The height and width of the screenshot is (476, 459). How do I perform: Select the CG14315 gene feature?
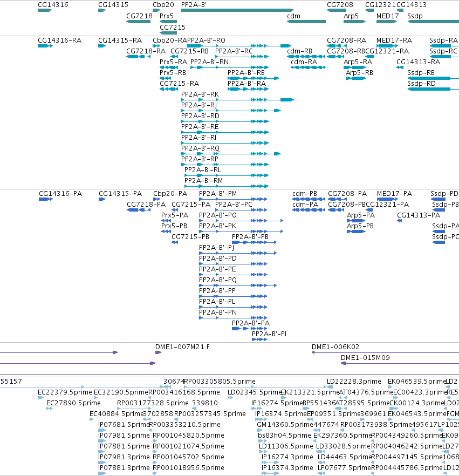[102, 10]
